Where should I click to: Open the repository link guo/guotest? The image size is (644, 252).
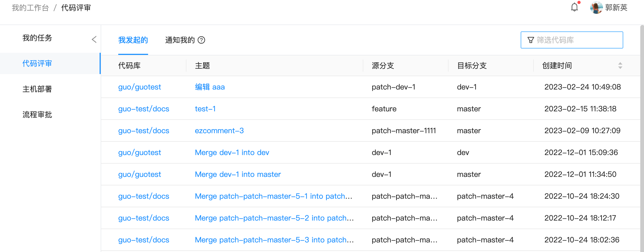point(139,87)
